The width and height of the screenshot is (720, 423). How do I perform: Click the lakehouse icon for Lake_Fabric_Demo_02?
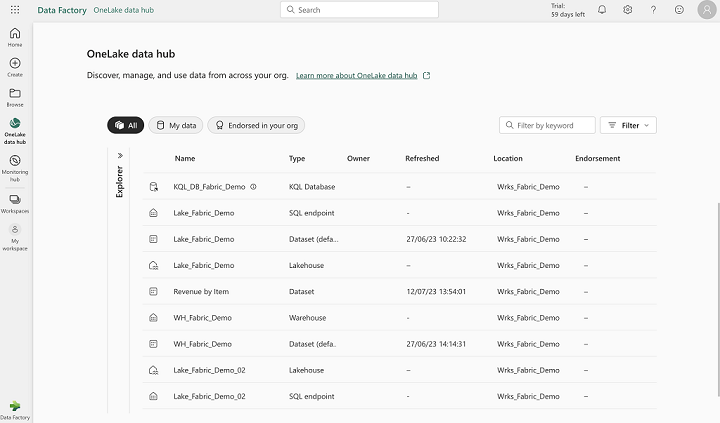153,370
